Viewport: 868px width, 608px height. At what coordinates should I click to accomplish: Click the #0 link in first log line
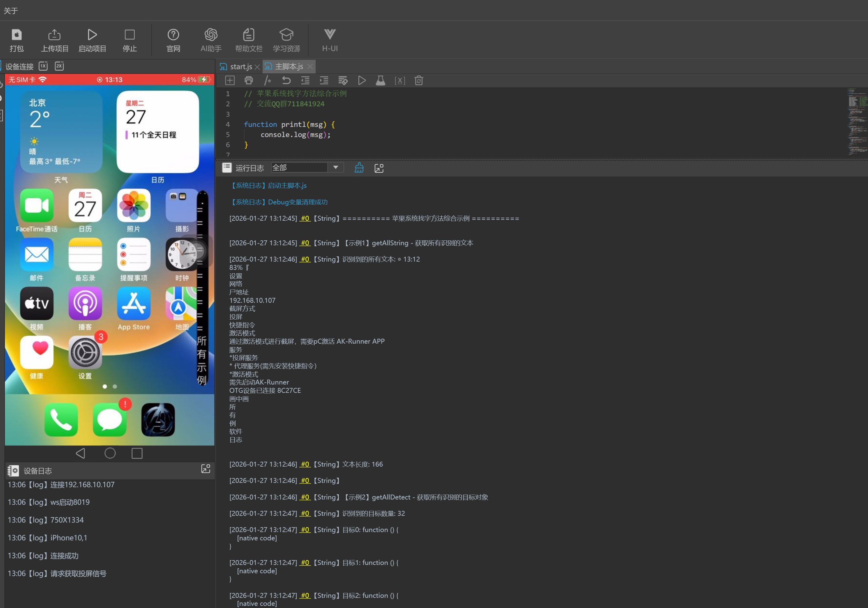click(305, 219)
